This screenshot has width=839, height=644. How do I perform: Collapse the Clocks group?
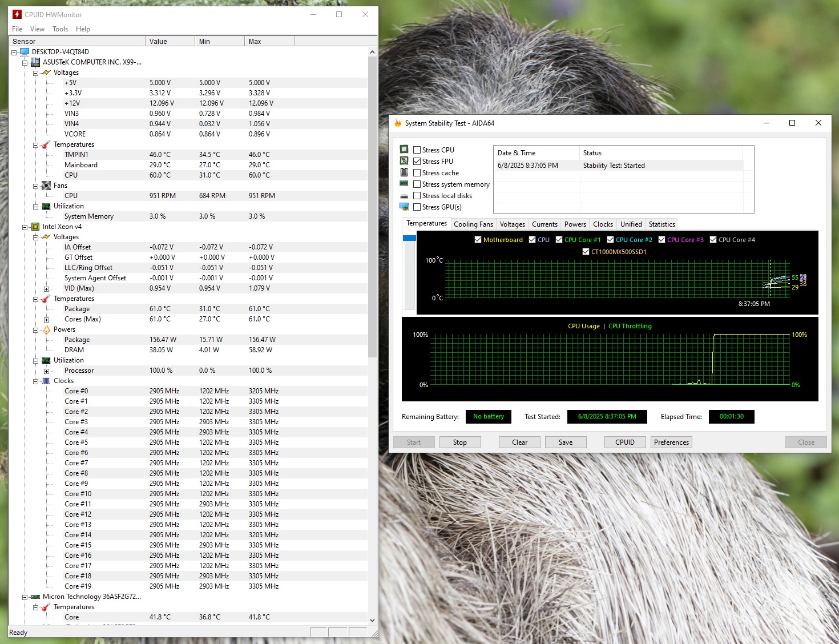tap(36, 381)
